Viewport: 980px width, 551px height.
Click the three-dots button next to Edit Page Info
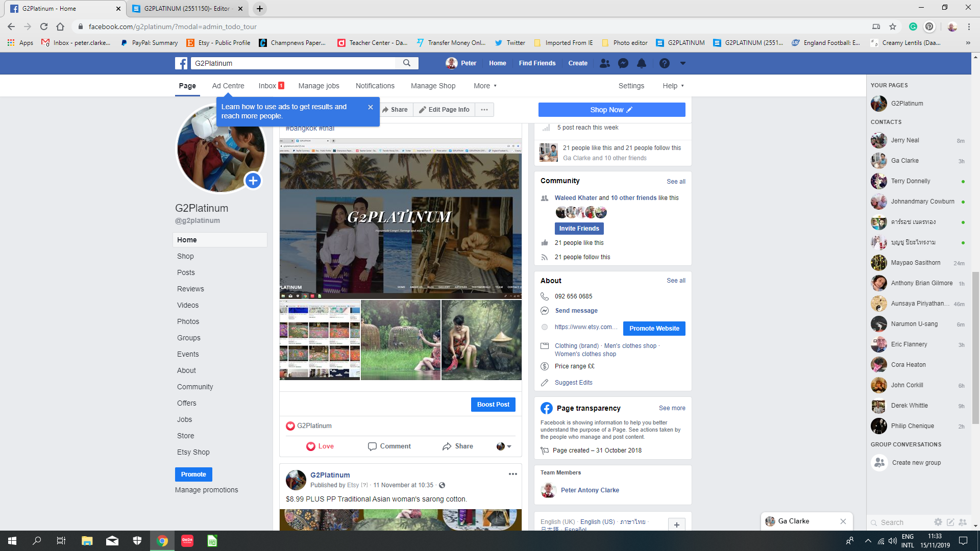click(x=484, y=110)
